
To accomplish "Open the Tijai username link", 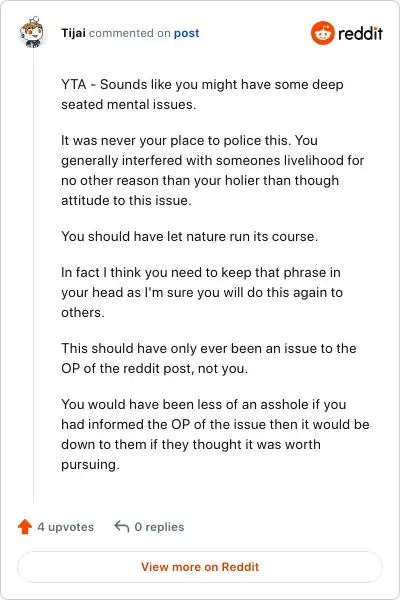I will 73,33.
